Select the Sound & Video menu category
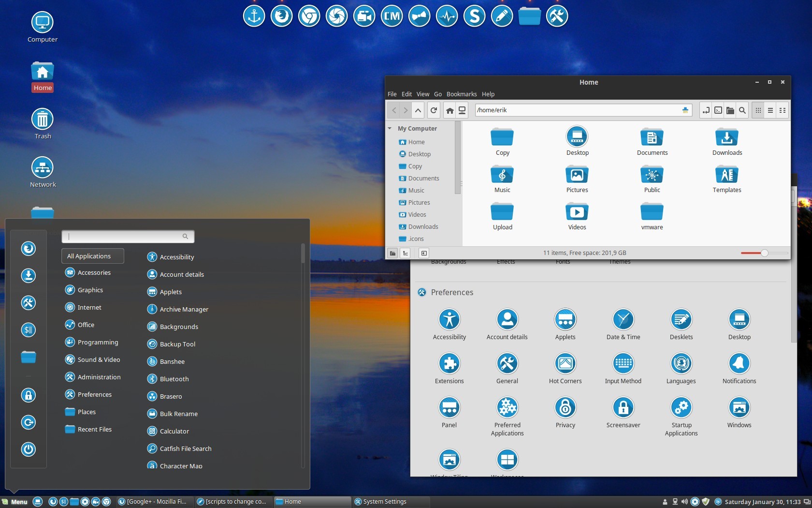 pyautogui.click(x=99, y=359)
